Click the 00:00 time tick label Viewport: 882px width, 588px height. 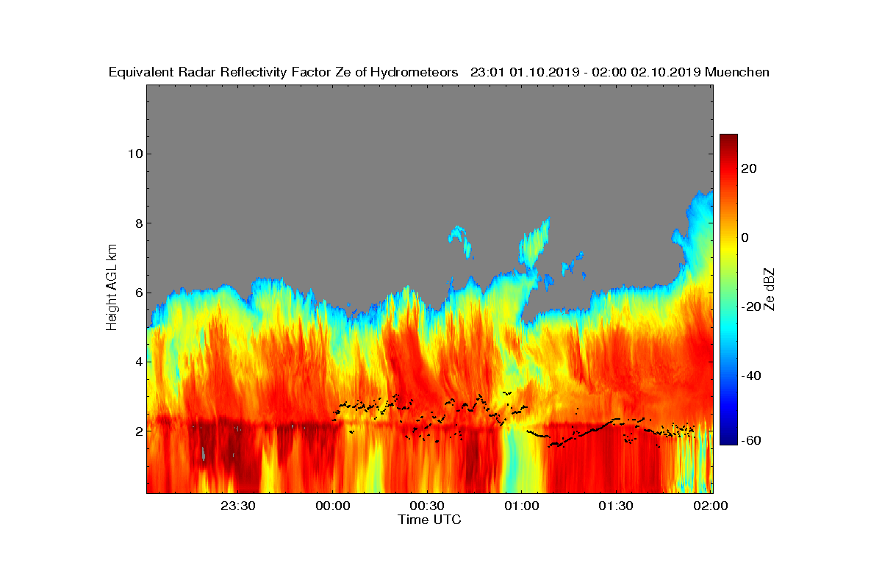332,506
